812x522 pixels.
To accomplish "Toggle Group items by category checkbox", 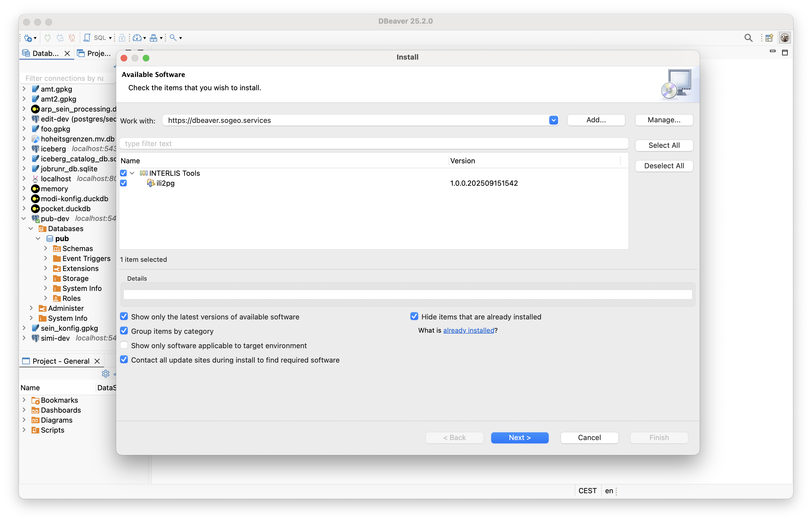I will point(124,331).
